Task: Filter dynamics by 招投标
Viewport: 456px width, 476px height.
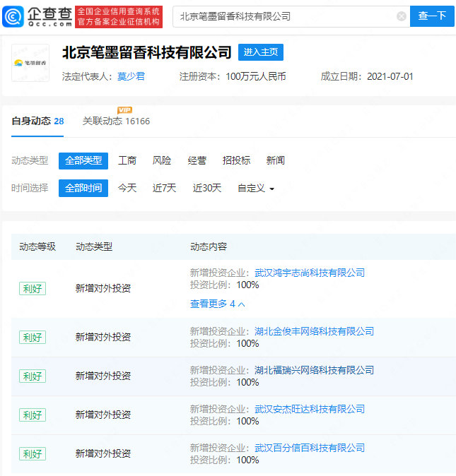Action: tap(236, 160)
